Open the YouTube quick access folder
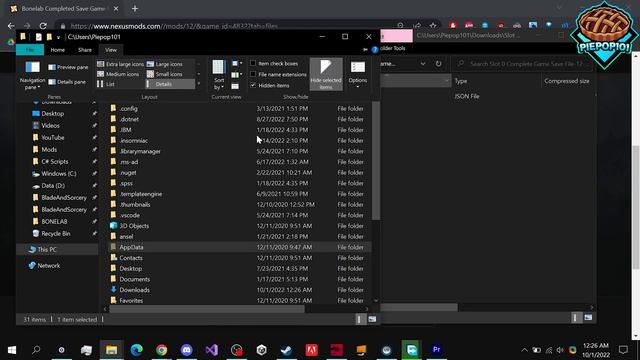This screenshot has height=360, width=640. (53, 138)
